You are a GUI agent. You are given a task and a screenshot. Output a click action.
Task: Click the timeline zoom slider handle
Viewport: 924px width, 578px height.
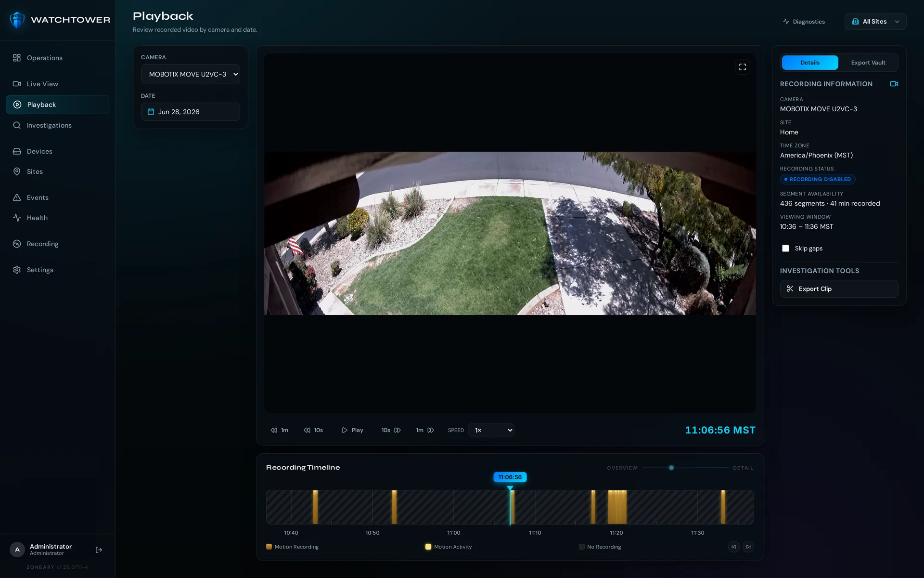point(671,468)
